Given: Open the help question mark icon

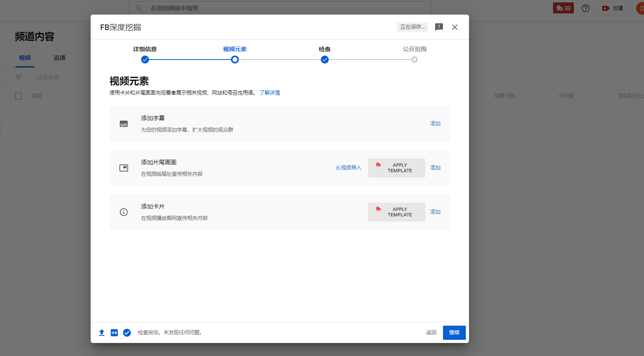Looking at the screenshot, I should (586, 8).
